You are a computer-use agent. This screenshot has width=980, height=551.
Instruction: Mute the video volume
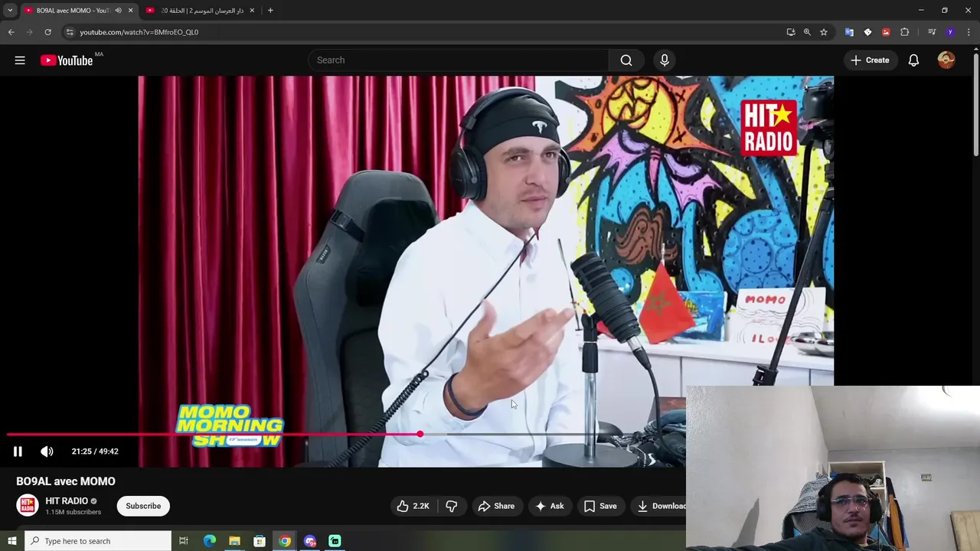47,452
